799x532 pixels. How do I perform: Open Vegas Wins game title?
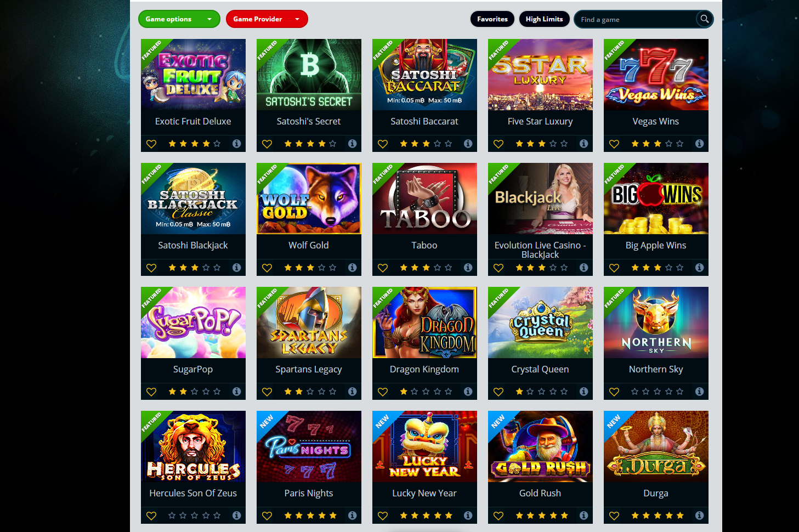coord(656,121)
